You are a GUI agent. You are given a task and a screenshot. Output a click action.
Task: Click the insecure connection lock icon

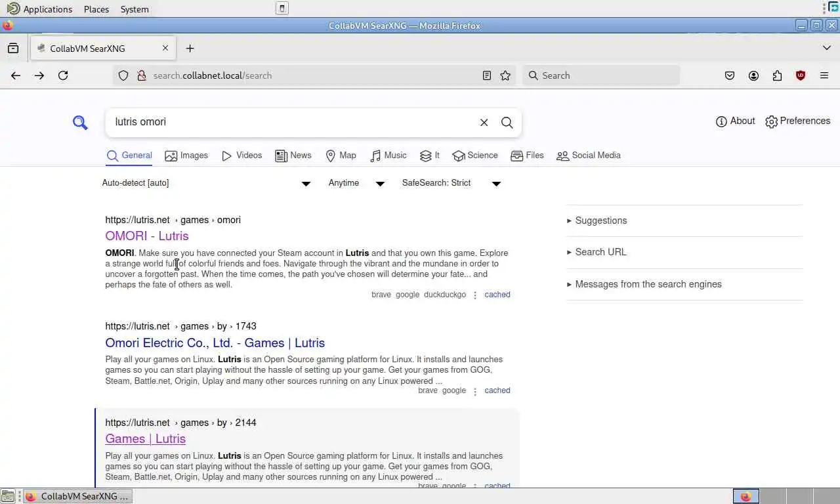141,75
